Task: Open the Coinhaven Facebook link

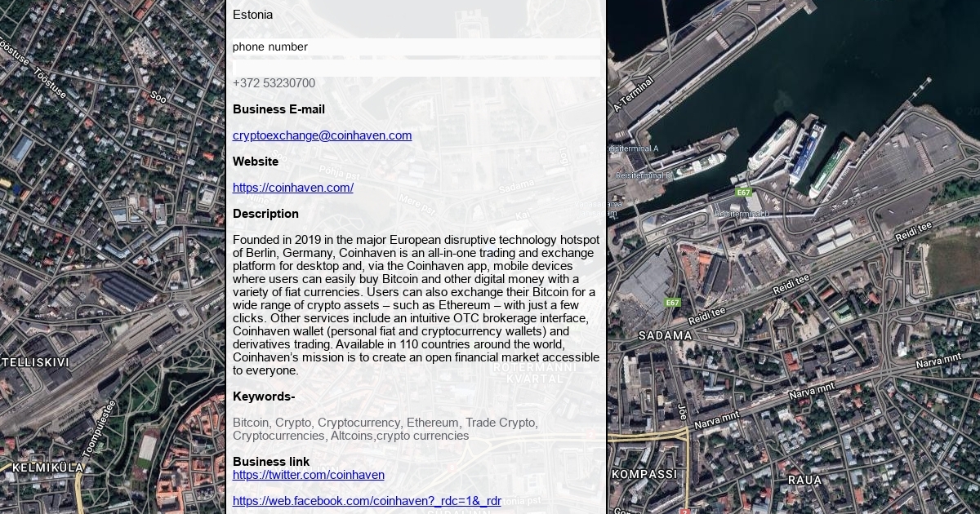Action: (367, 501)
